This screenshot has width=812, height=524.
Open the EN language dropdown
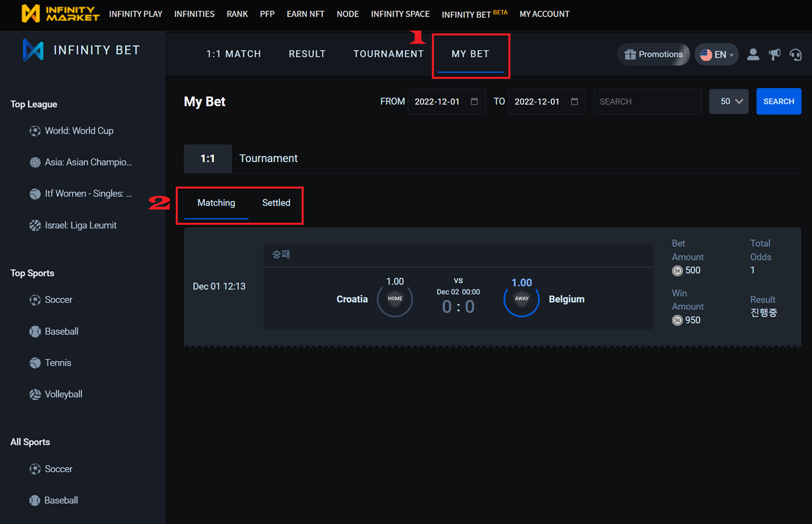716,54
